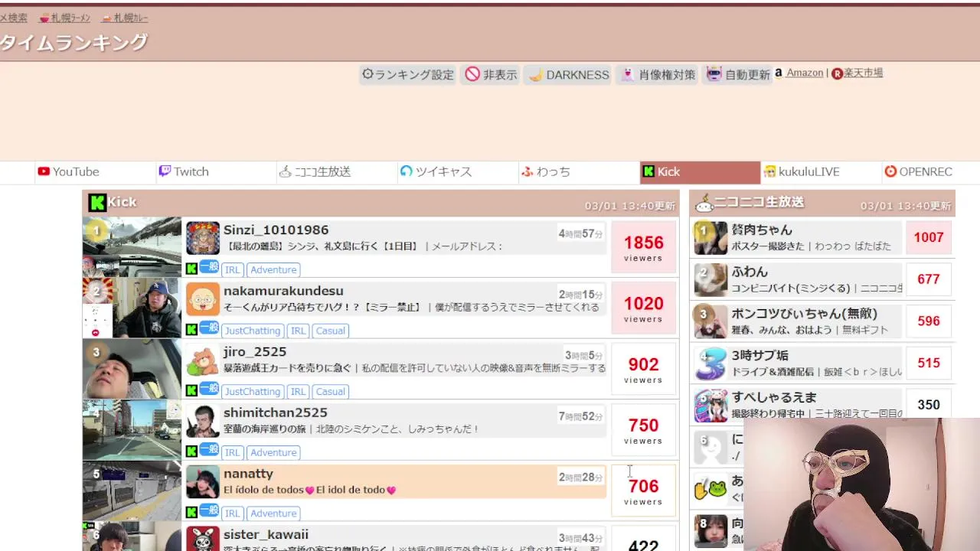Open 贅肉ちゃん niconico stream
The height and width of the screenshot is (551, 980).
click(x=762, y=230)
